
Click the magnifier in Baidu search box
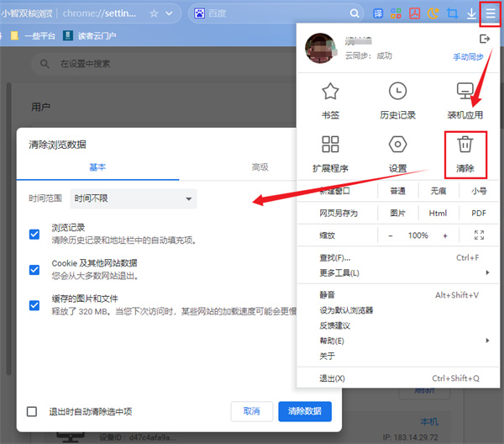point(354,13)
